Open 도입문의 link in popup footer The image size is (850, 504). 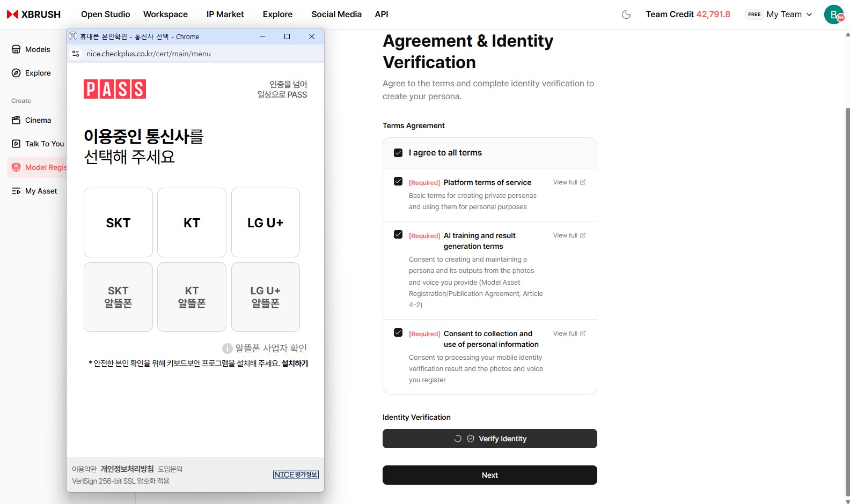point(170,469)
